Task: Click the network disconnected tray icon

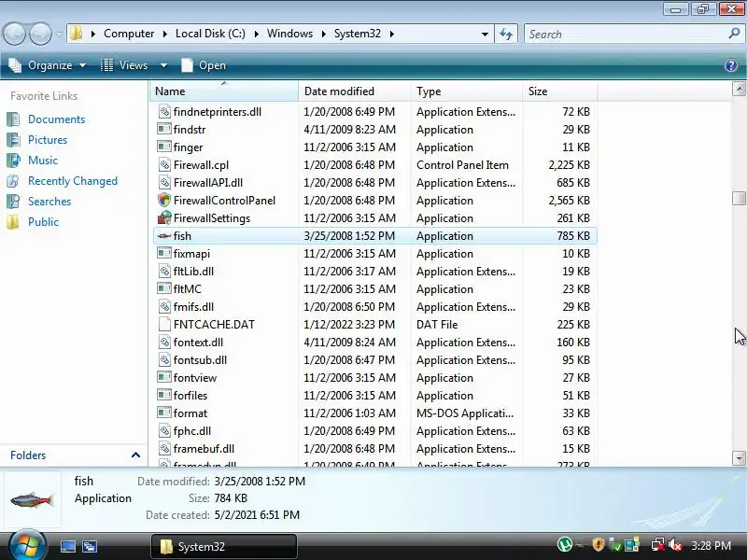Action: pos(658,545)
